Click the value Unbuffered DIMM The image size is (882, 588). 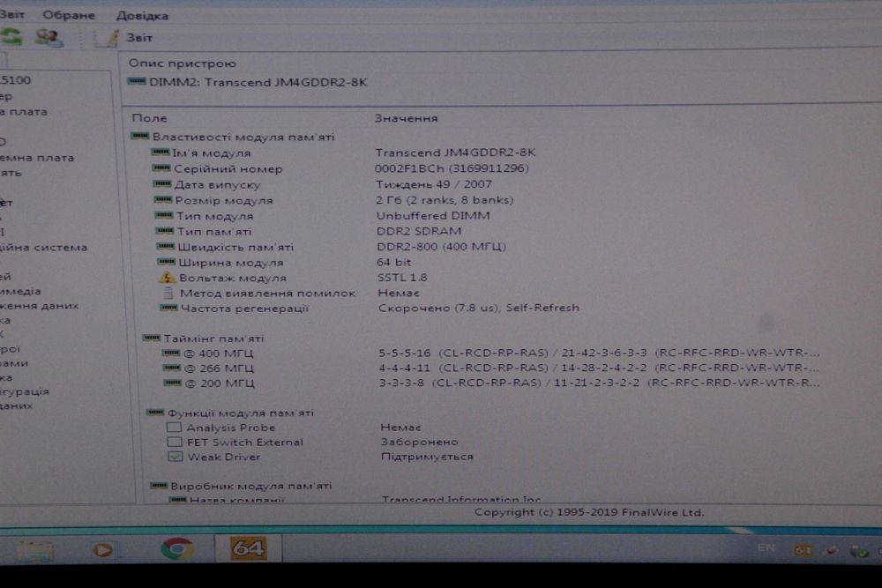433,215
